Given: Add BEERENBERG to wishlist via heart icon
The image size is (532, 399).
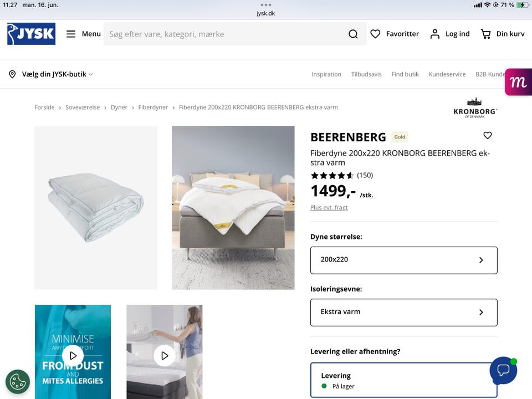Looking at the screenshot, I should [x=487, y=135].
